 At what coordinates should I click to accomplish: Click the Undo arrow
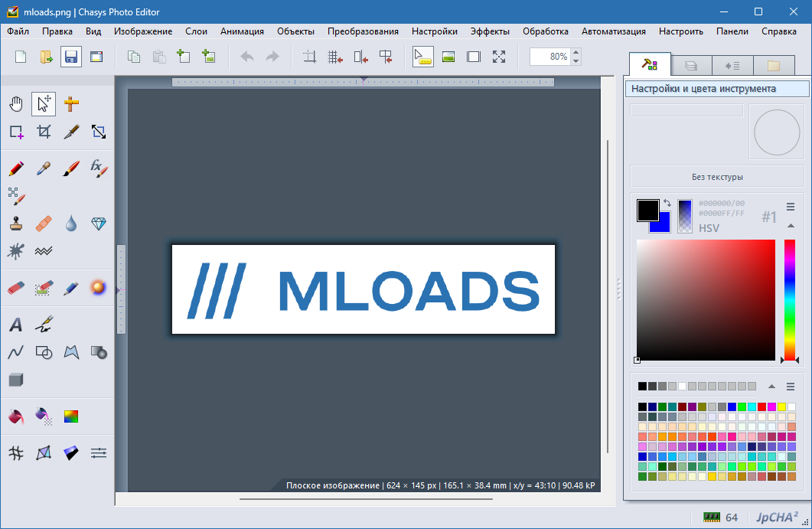247,57
